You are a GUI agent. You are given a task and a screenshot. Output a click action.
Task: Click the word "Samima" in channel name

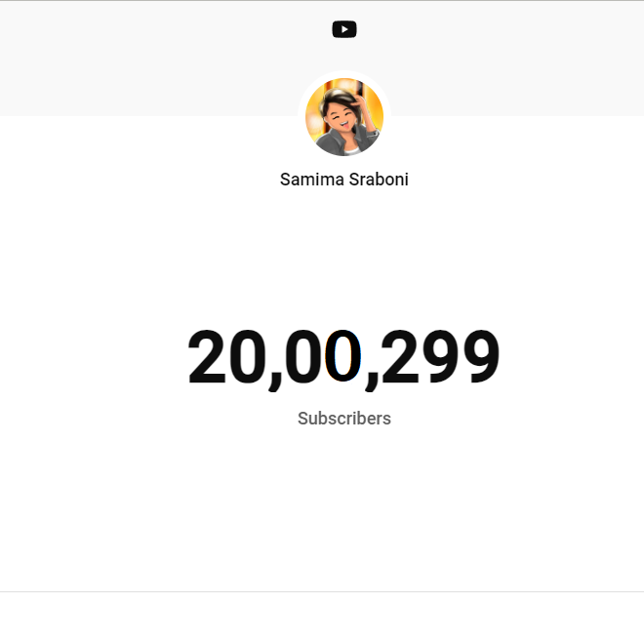coord(311,180)
